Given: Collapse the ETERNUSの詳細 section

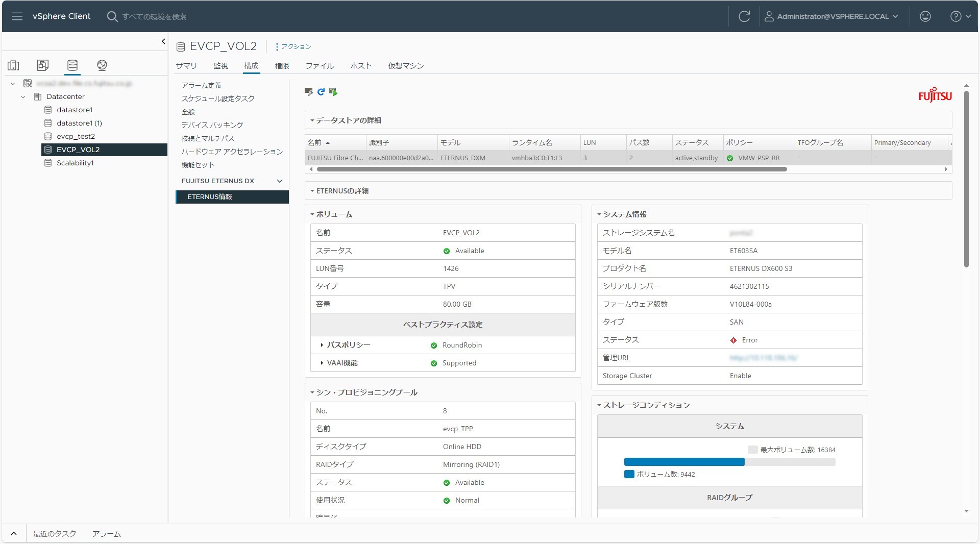Looking at the screenshot, I should [x=312, y=191].
